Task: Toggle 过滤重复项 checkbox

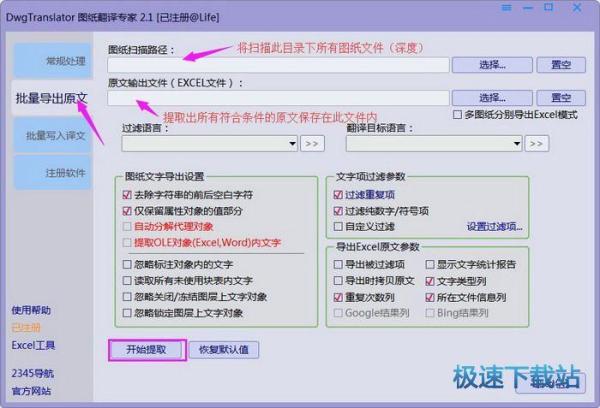Action: [338, 195]
